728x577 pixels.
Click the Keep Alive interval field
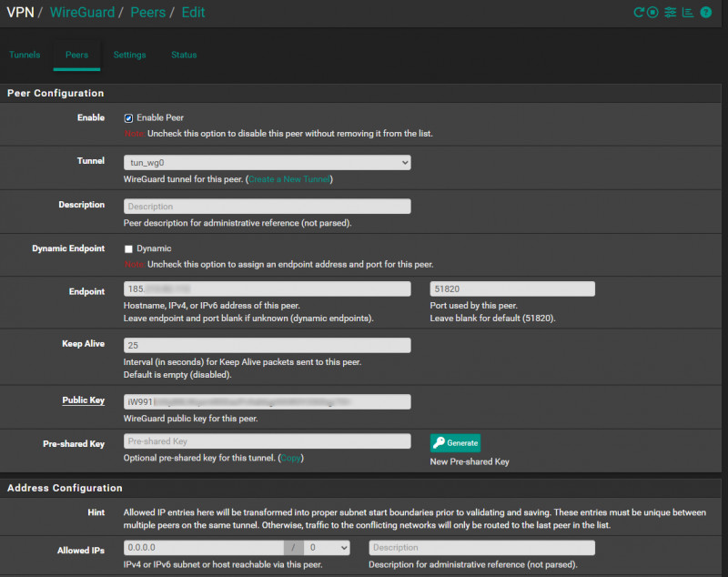[267, 346]
